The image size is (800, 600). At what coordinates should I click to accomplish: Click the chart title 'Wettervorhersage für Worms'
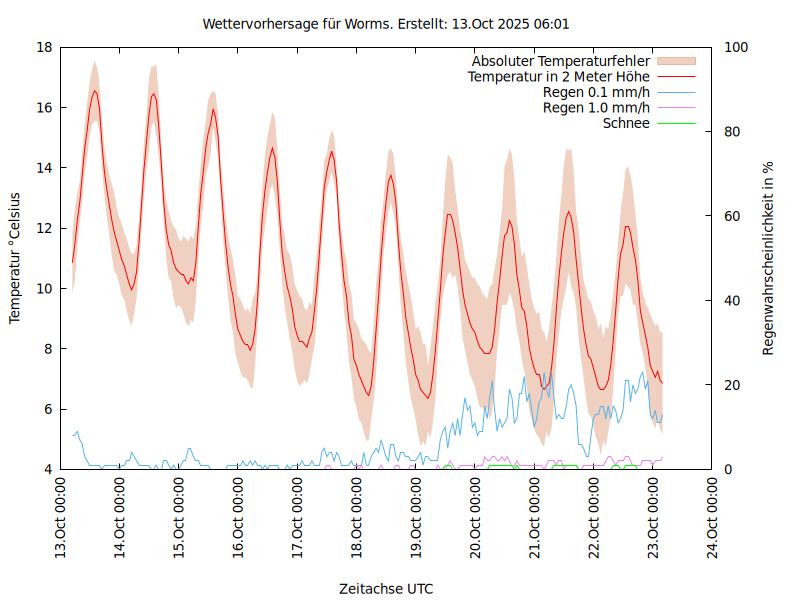pos(386,23)
